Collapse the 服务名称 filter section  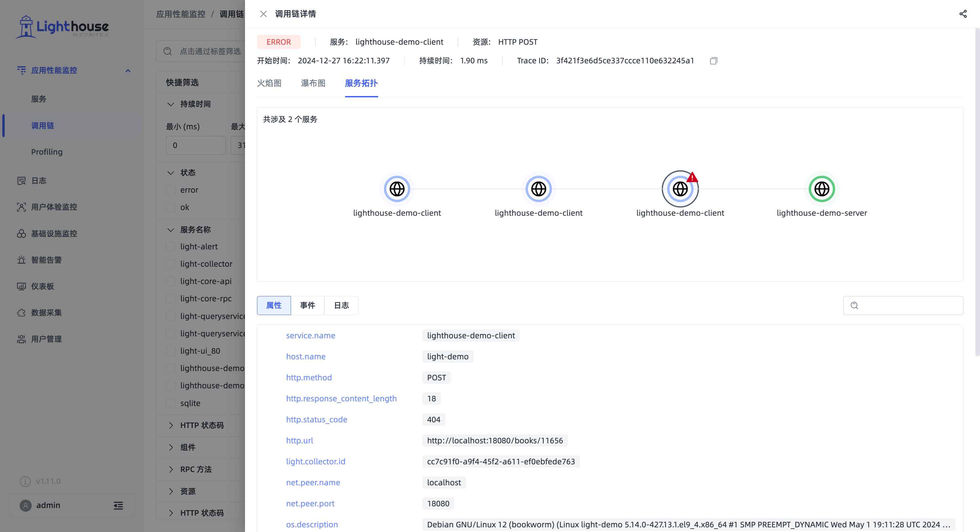point(171,230)
